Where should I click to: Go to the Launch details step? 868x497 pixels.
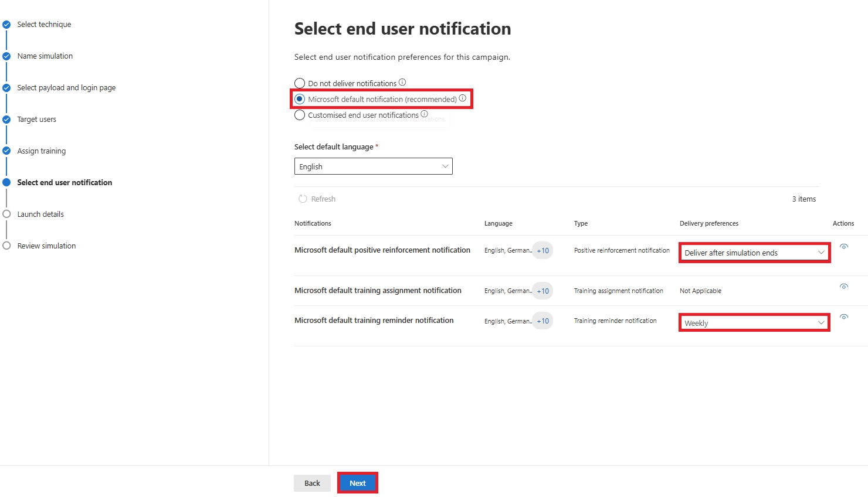pos(40,214)
